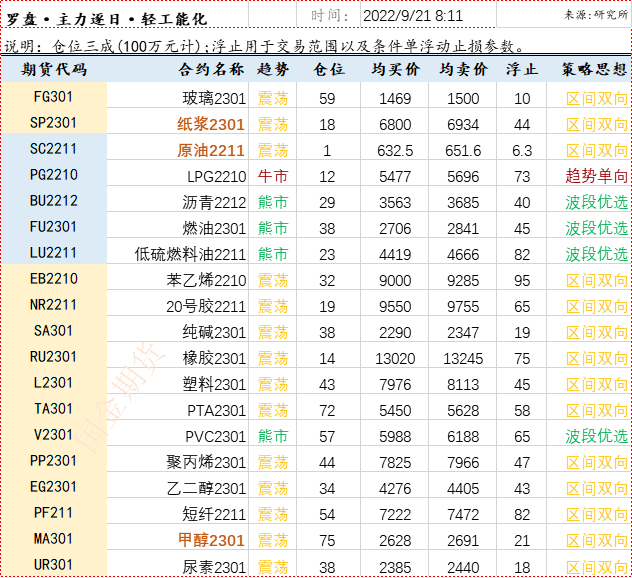Image resolution: width=632 pixels, height=578 pixels.
Task: Select contract name 乙二醇2301
Action: pyautogui.click(x=206, y=489)
